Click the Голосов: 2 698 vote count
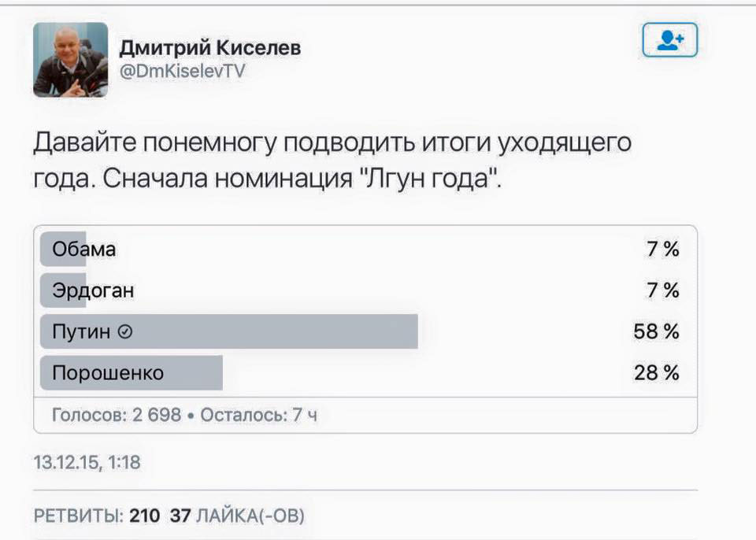Image resolution: width=756 pixels, height=540 pixels. 117,414
